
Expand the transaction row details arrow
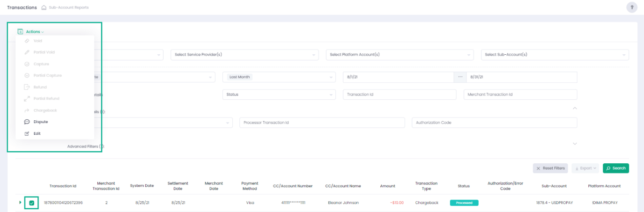(20, 203)
